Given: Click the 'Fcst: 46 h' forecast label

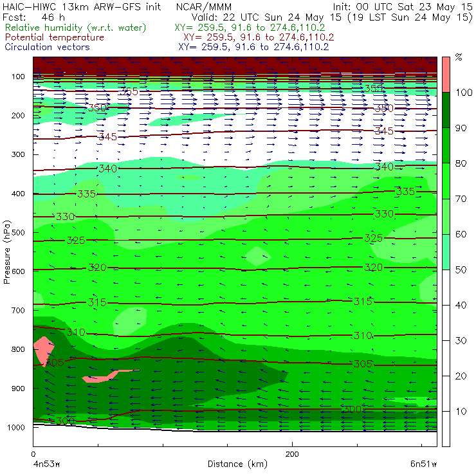Looking at the screenshot, I should click(x=33, y=17).
